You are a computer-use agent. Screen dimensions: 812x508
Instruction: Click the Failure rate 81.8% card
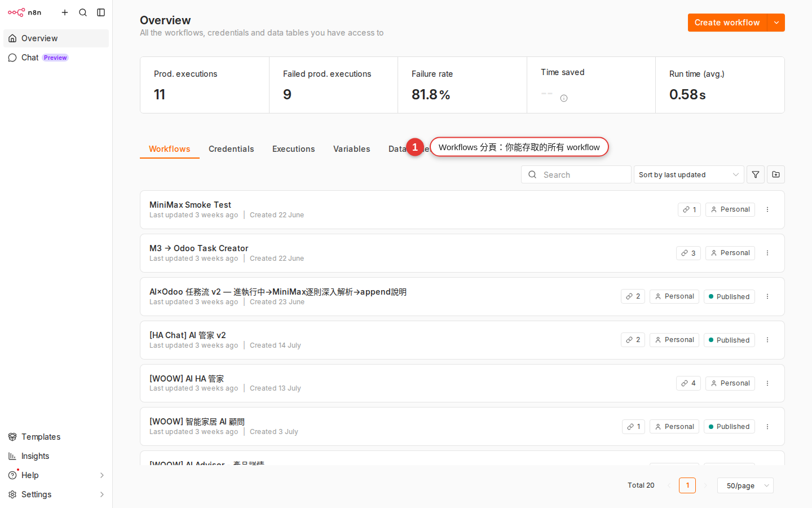[x=462, y=85]
